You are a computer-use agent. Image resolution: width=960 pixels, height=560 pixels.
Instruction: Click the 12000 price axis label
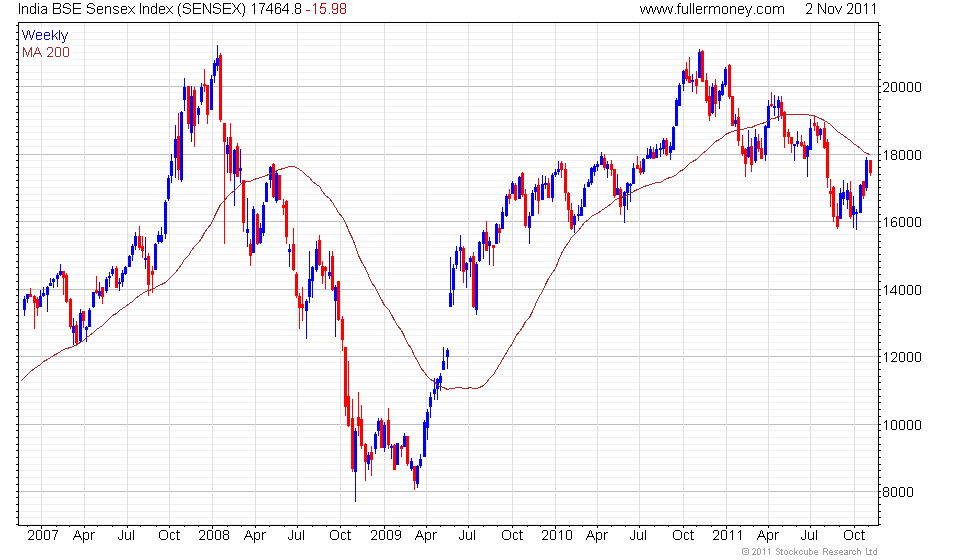(x=901, y=357)
